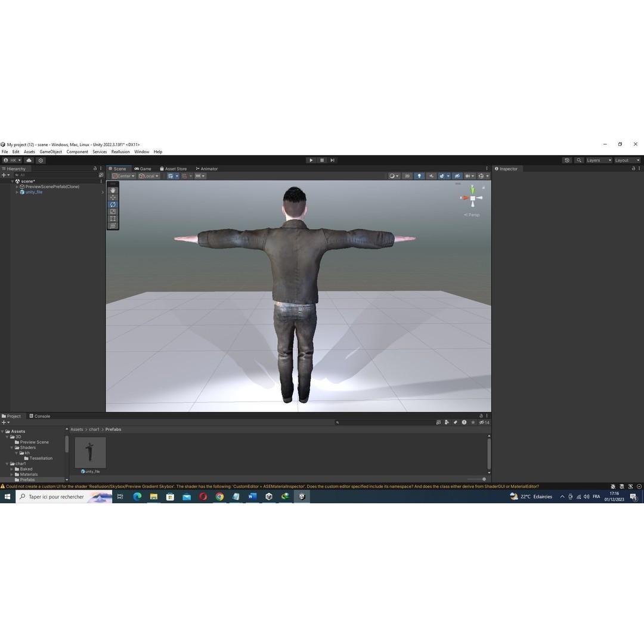This screenshot has height=644, width=644.
Task: Open the Local handle rotation dropdown
Action: [x=148, y=176]
